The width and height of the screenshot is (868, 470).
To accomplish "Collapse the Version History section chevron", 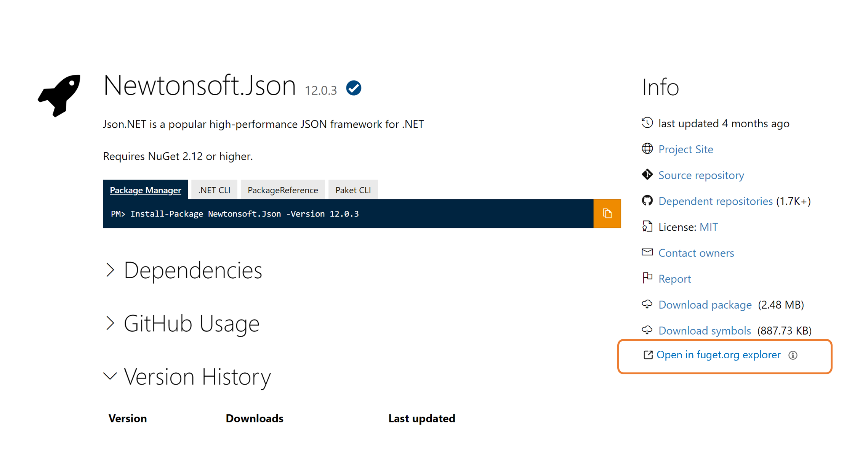I will click(110, 376).
